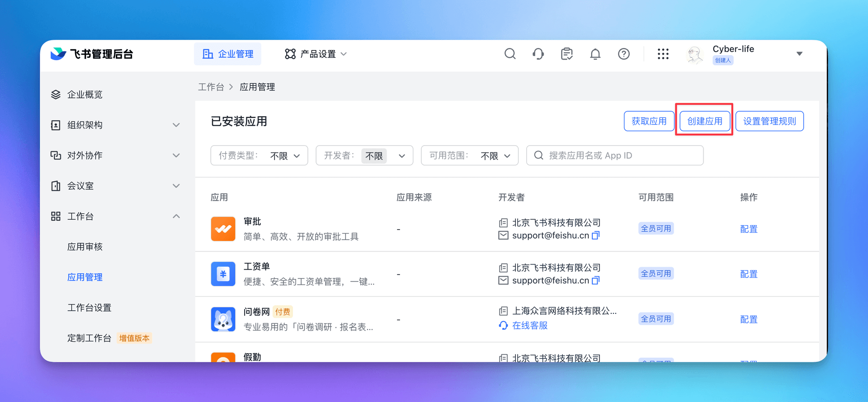Click the 可用范围 column header
This screenshot has height=402, width=868.
pos(656,197)
